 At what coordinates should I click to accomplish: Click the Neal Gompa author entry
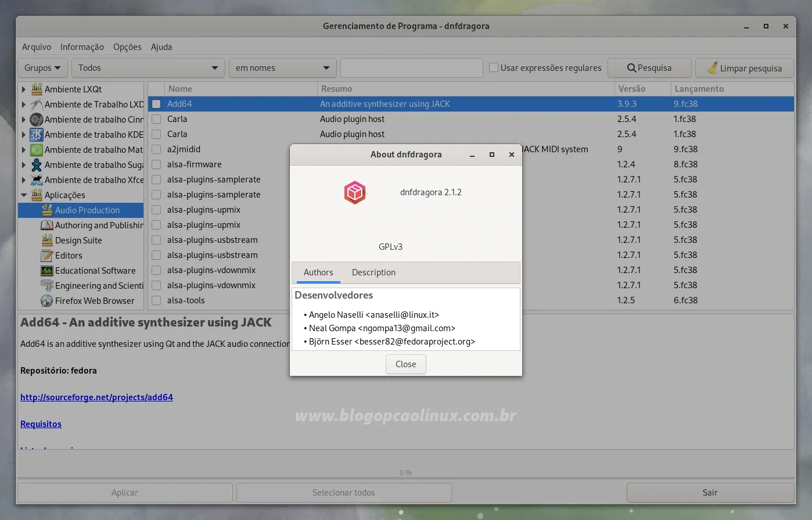(x=382, y=328)
